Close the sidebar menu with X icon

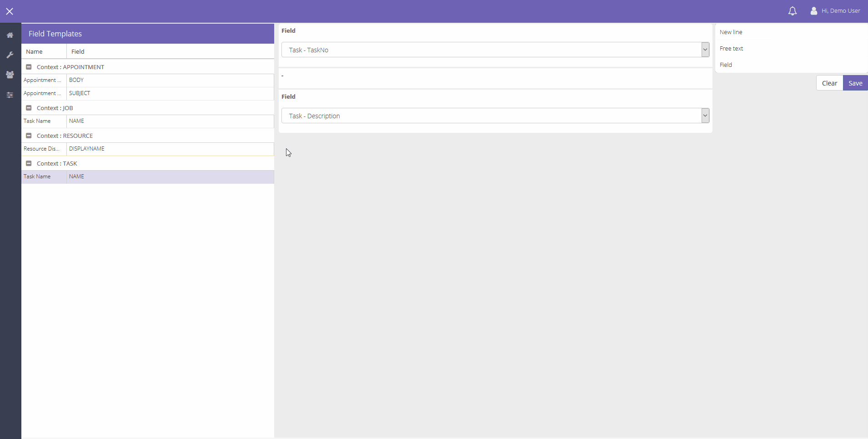tap(10, 11)
